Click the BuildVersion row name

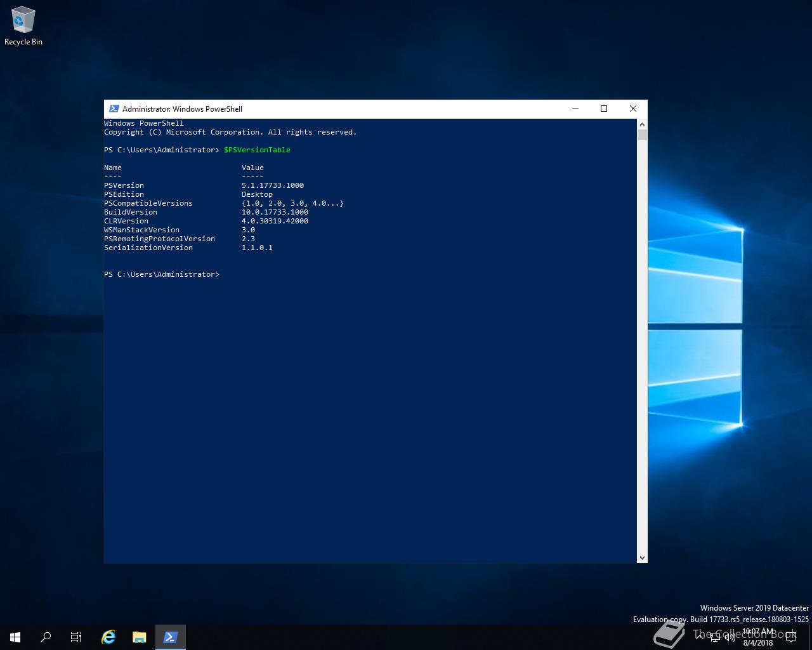pyautogui.click(x=131, y=212)
